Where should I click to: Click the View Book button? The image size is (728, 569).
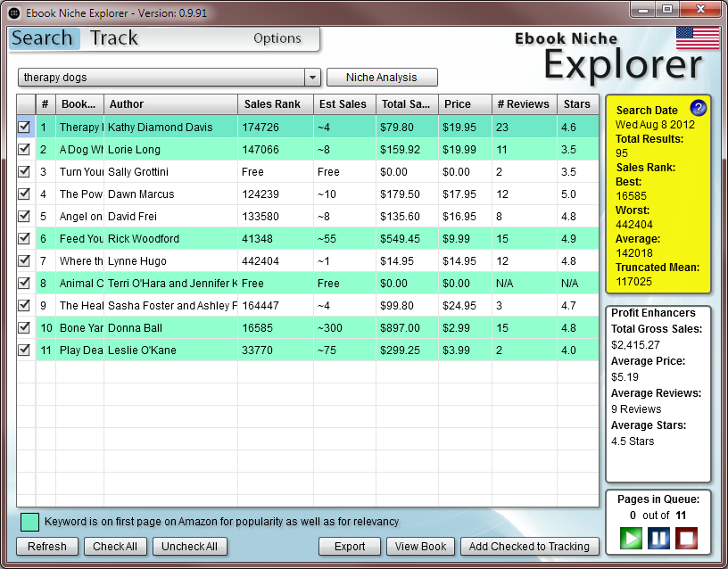tap(420, 547)
